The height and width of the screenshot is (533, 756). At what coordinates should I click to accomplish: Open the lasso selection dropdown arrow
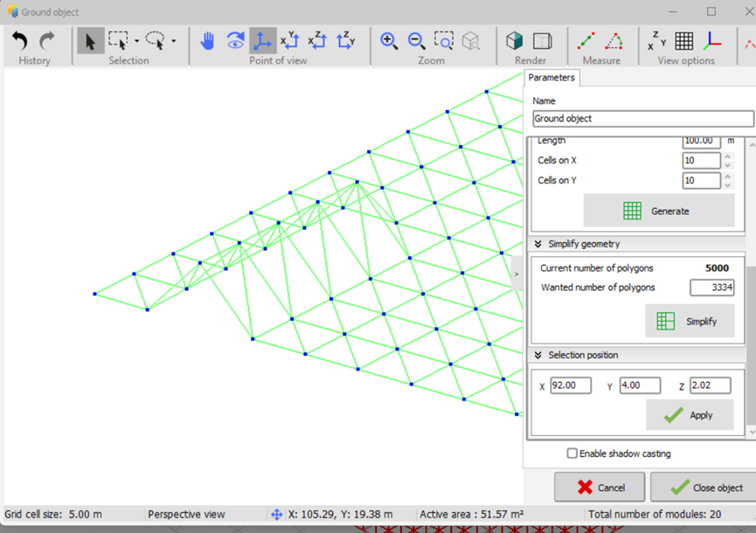[x=174, y=41]
